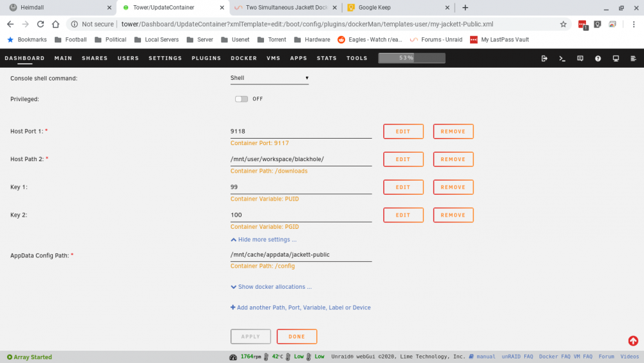Toggle the Privileged switch
Viewport: 644px width, 363px height.
241,99
